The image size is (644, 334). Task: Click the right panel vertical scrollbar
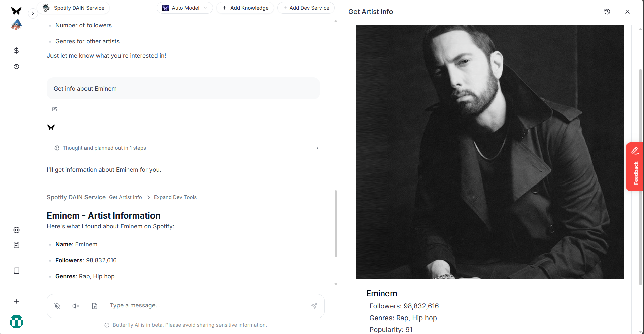point(640,177)
